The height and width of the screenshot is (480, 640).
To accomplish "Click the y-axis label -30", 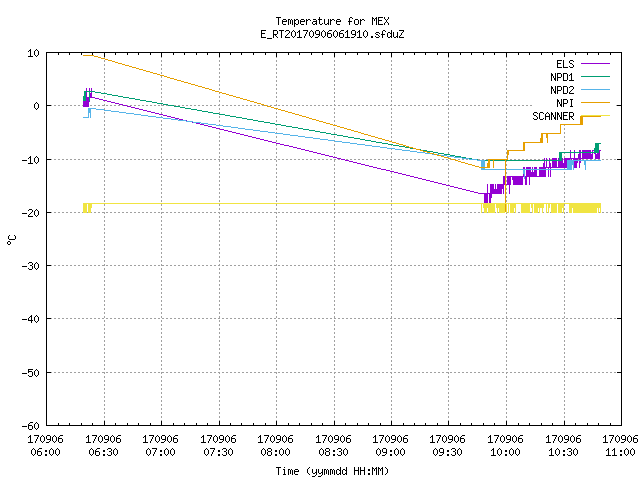I will coord(31,266).
